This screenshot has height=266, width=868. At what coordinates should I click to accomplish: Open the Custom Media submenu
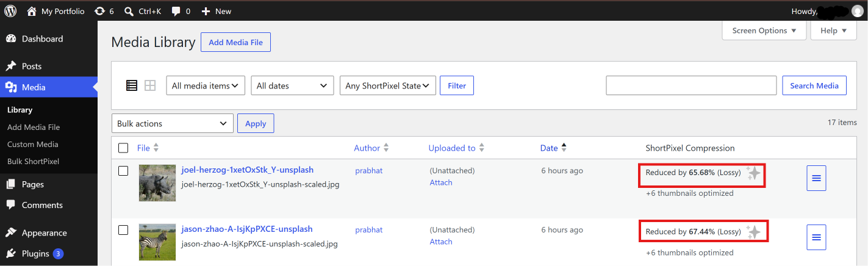[33, 145]
